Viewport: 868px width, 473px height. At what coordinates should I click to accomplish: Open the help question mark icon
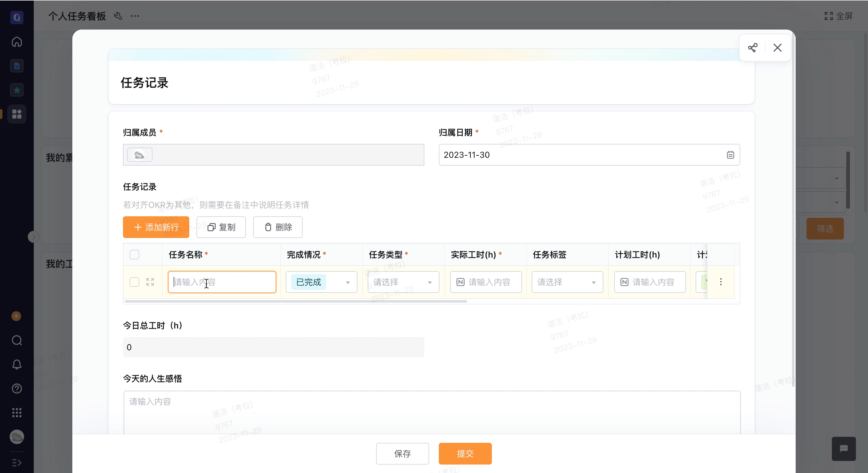coord(17,389)
